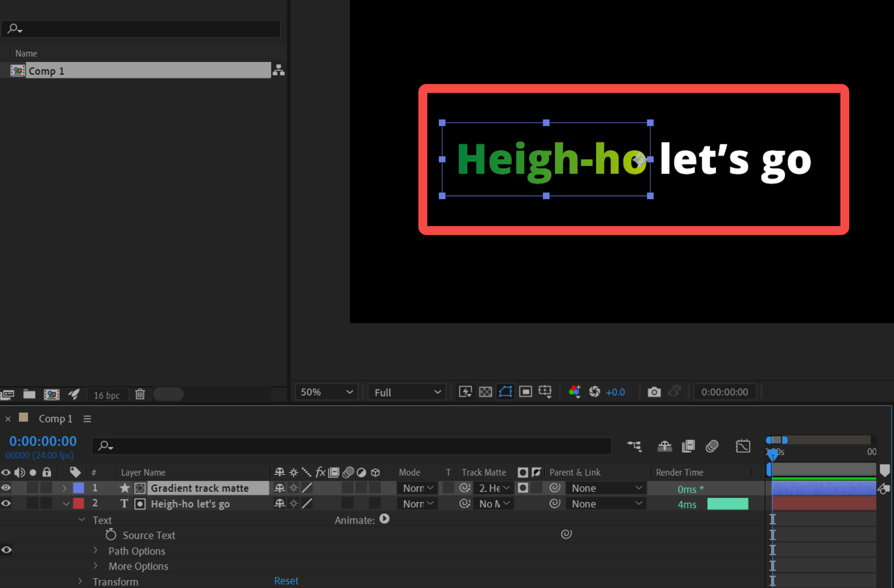Screen dimensions: 894x588
Task: Toggle transparency grid in composition viewer
Action: click(485, 392)
